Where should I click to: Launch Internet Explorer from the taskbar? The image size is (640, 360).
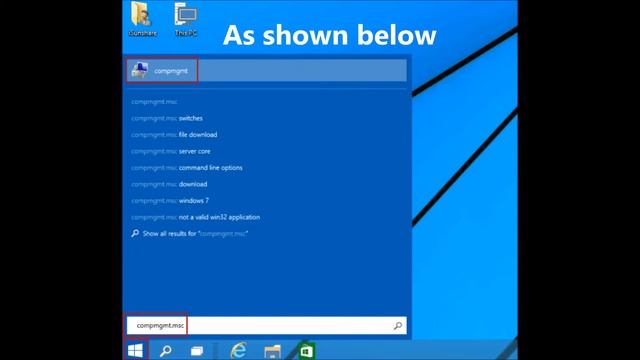click(x=238, y=351)
